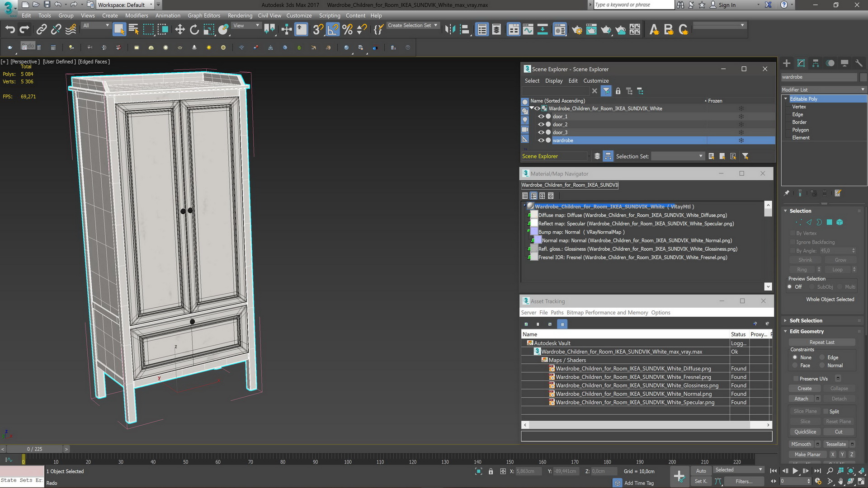
Task: Collapse the Editable Poly modifier stack entry
Action: 786,99
